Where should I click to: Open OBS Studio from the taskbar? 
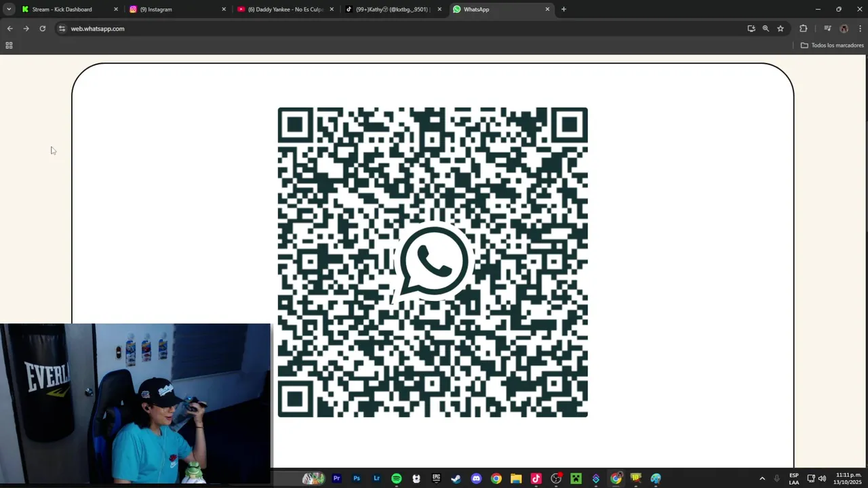tap(556, 479)
